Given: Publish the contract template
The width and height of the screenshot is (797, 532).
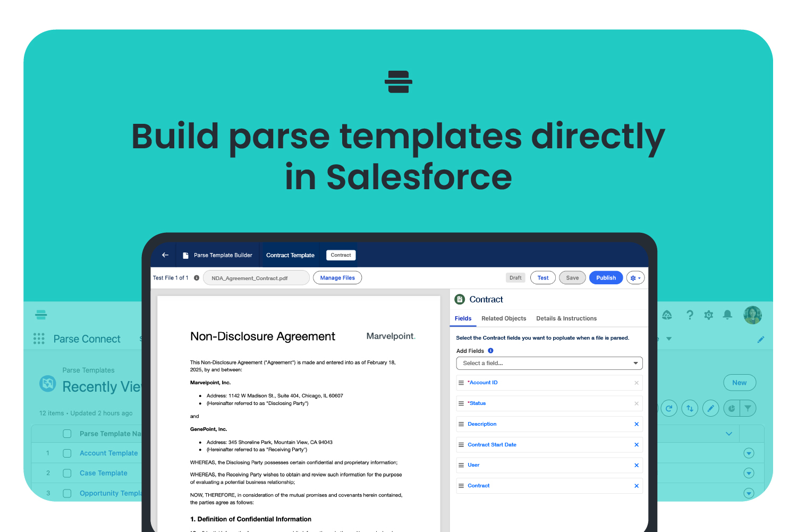Looking at the screenshot, I should click(606, 278).
